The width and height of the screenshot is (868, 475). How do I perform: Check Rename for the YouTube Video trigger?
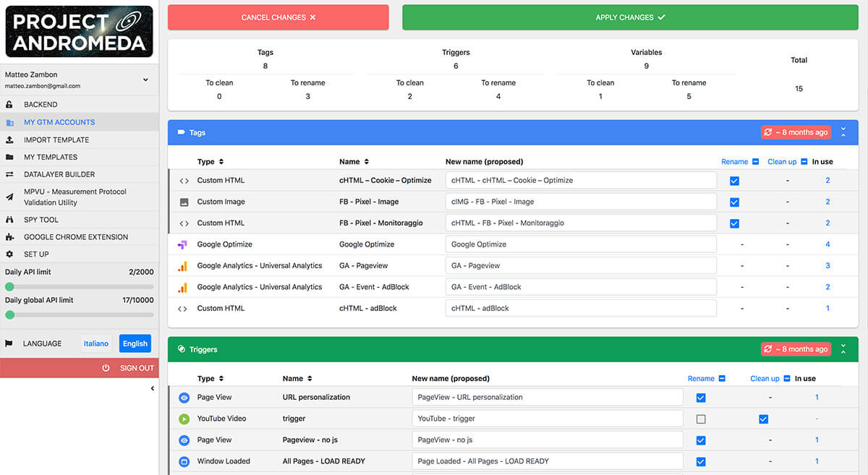point(700,419)
